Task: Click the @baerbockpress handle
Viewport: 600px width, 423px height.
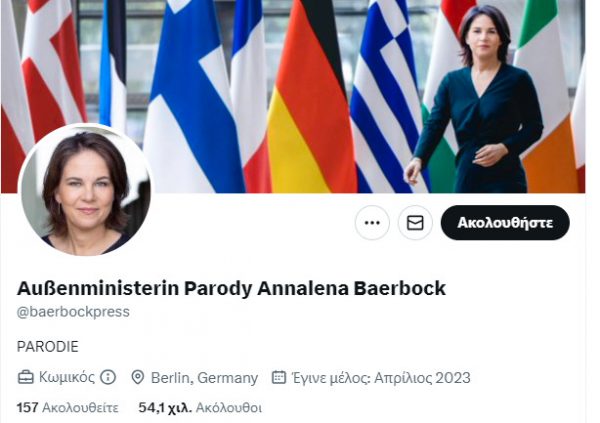Action: [x=73, y=312]
